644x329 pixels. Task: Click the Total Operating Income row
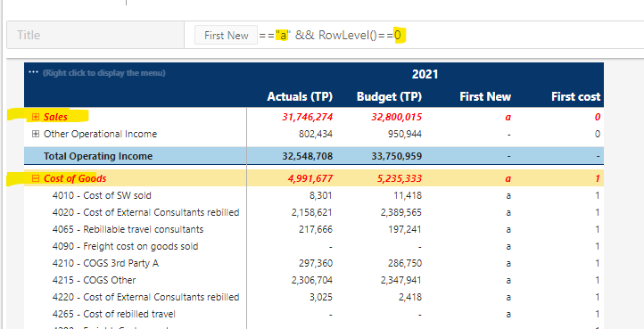pos(314,156)
